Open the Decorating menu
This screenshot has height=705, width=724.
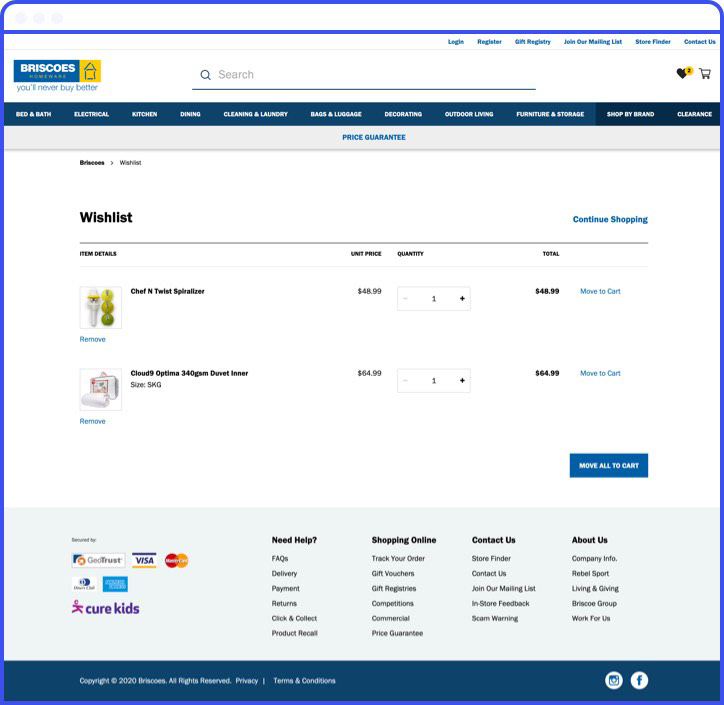(403, 114)
